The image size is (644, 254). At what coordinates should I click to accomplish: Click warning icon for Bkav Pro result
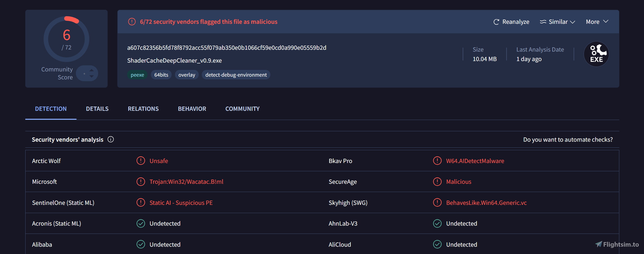437,161
